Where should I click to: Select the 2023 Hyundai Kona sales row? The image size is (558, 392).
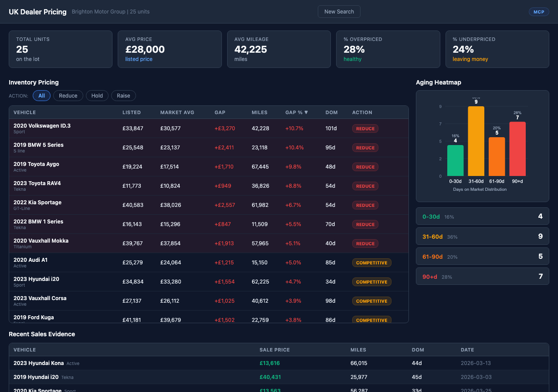279,363
